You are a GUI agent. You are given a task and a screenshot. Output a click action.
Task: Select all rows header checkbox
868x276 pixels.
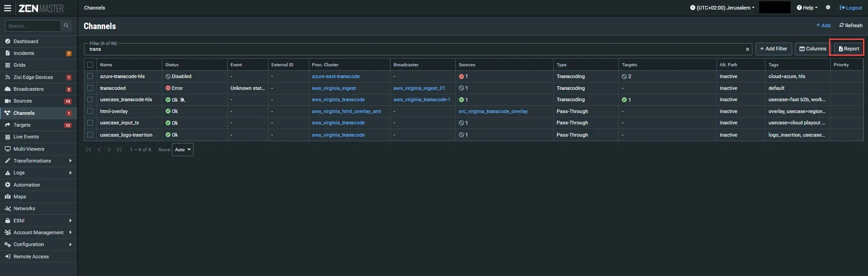[x=90, y=64]
